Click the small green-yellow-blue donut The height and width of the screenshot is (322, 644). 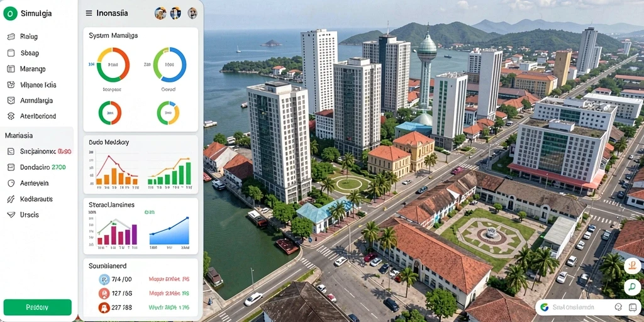(x=168, y=113)
